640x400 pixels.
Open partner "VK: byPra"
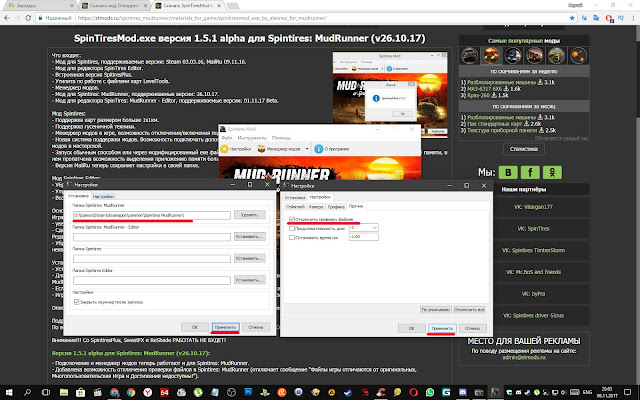click(533, 293)
